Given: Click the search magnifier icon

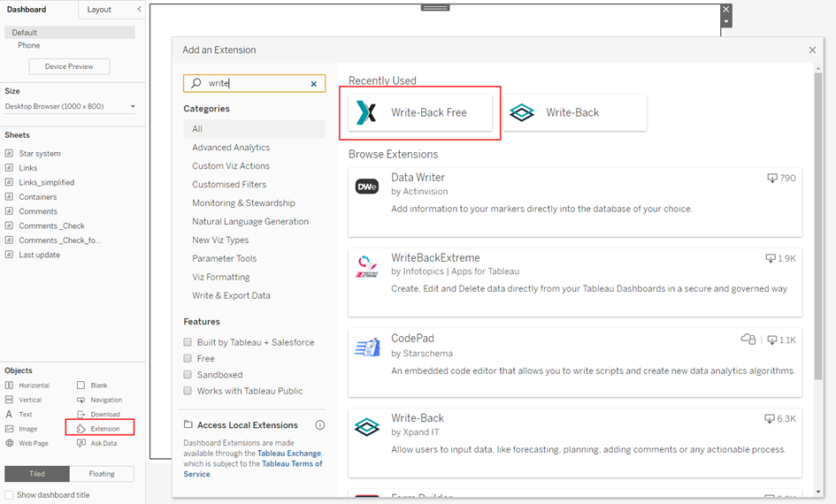Looking at the screenshot, I should click(x=196, y=83).
